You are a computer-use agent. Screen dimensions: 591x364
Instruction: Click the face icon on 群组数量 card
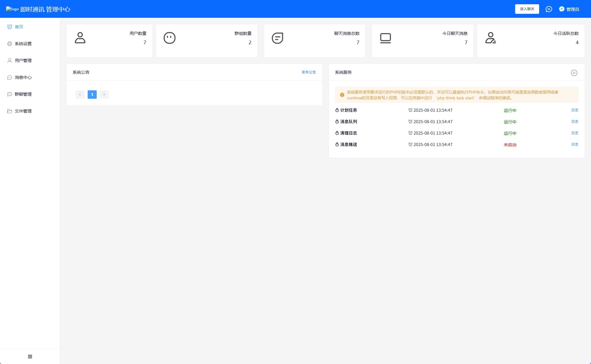[x=169, y=38]
